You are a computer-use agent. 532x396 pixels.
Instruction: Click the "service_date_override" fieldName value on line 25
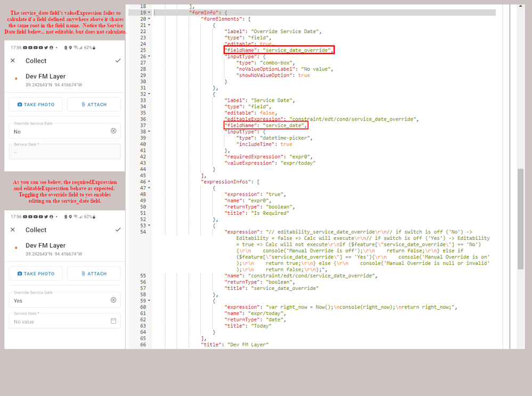[x=296, y=50]
